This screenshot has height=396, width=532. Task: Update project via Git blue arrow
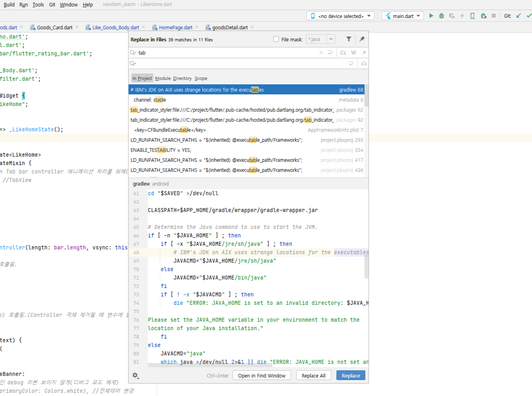519,16
